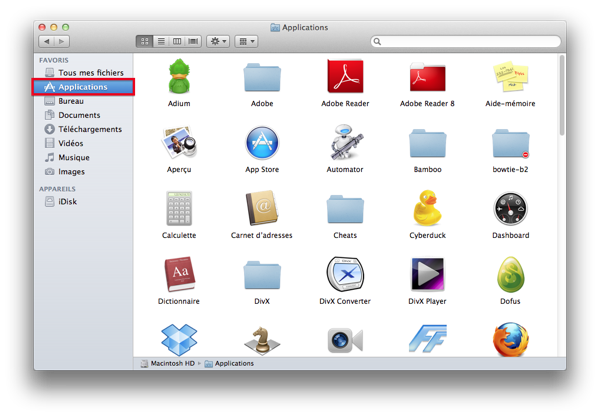Open the gear action menu
Image resolution: width=600 pixels, height=417 pixels.
[218, 41]
